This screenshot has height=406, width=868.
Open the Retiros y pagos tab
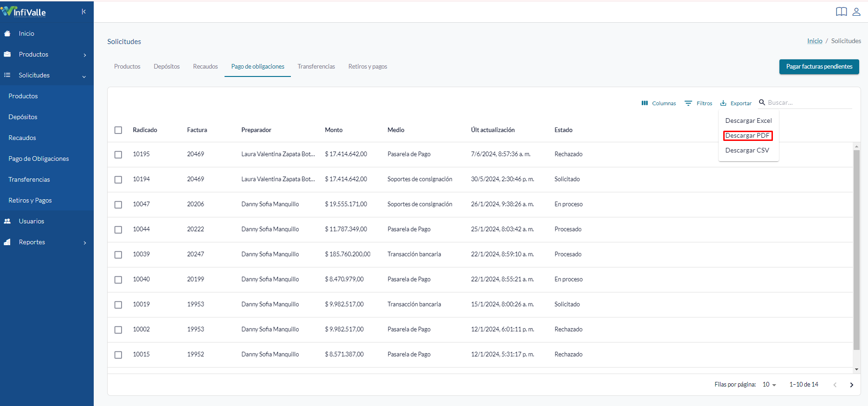[368, 67]
